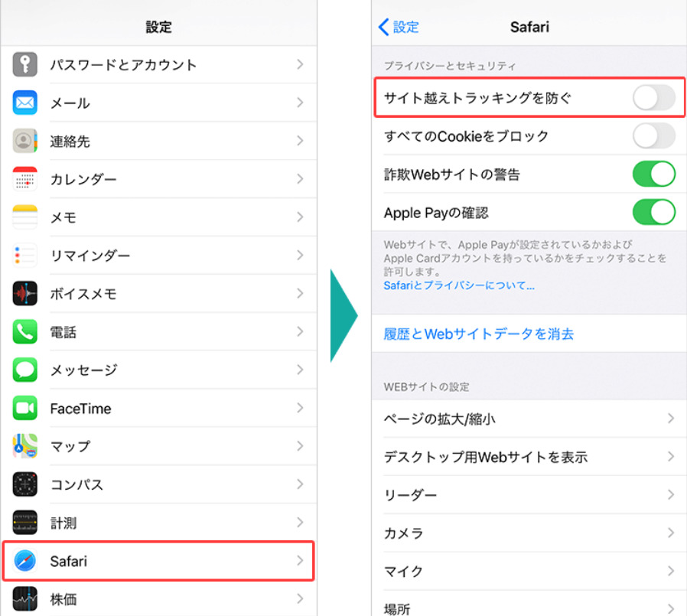Tap 履歴とWebサイトデータを消去
The image size is (687, 616).
[478, 334]
